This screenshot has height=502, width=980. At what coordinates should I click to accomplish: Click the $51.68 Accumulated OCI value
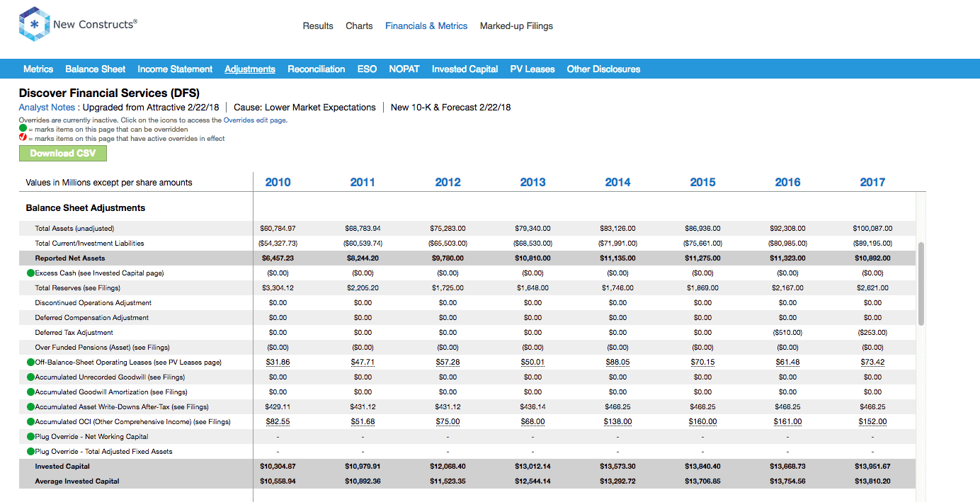(363, 421)
